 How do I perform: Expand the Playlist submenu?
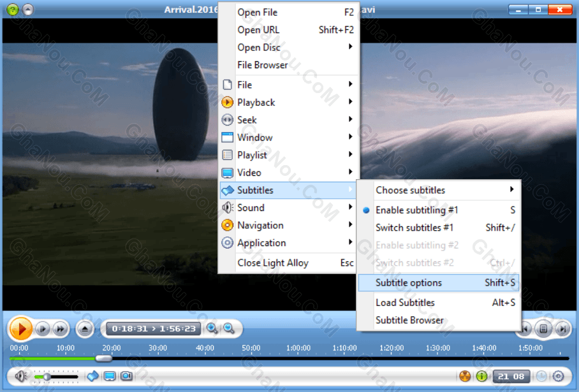(x=288, y=155)
